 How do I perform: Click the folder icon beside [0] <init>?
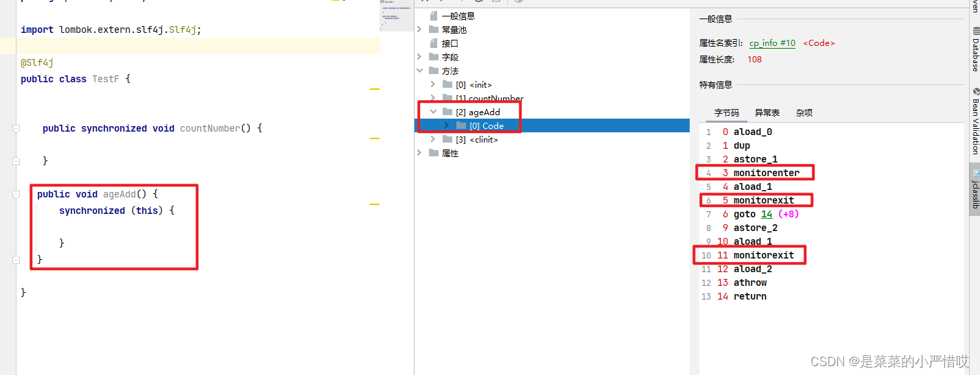point(447,84)
